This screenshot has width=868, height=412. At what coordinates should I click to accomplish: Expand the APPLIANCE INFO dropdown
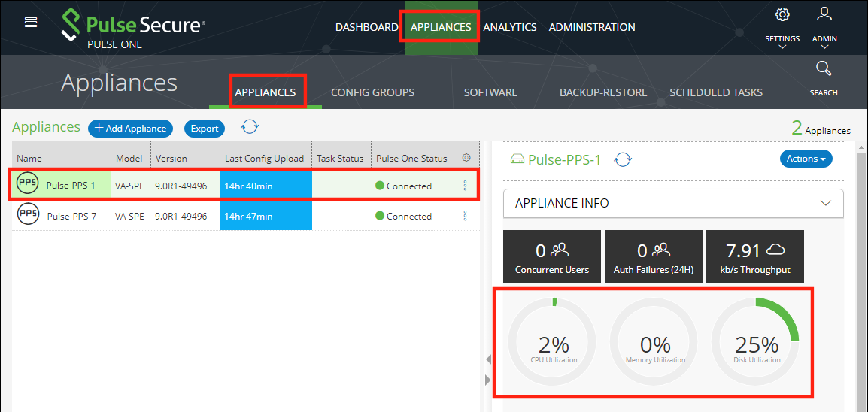click(x=674, y=203)
